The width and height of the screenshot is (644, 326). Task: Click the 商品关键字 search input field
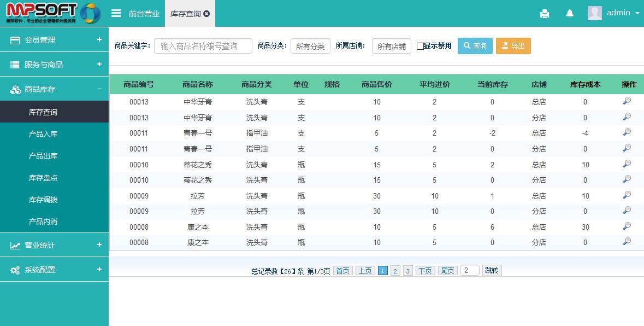click(203, 46)
